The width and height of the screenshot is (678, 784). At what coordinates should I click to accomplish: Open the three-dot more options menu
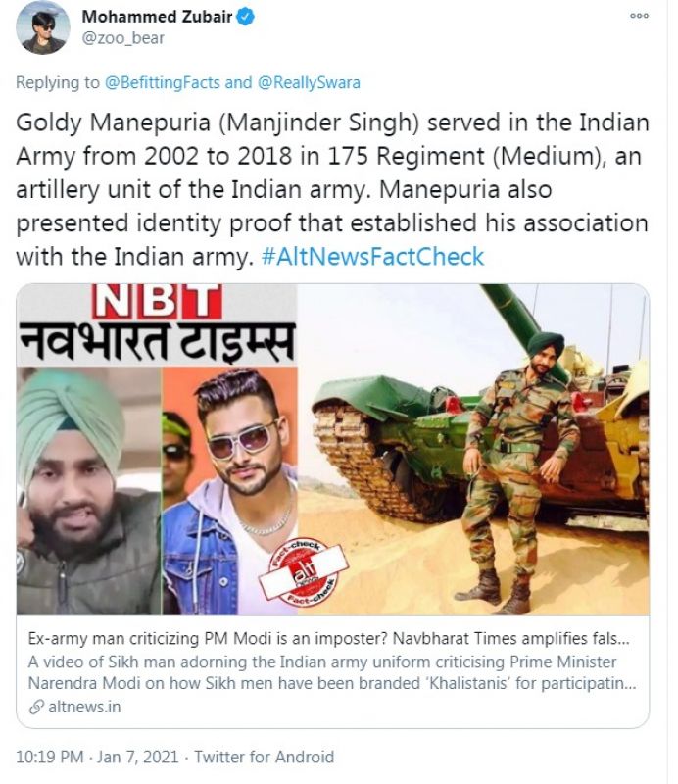(x=639, y=16)
